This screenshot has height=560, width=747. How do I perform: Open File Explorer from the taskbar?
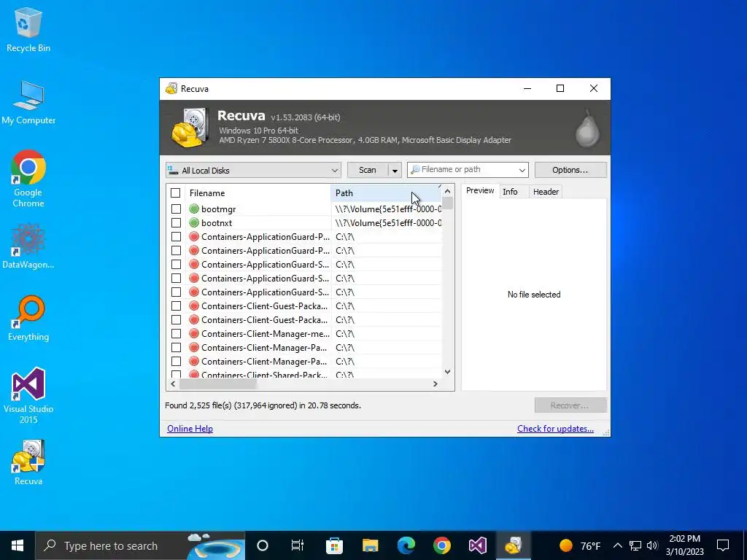370,545
